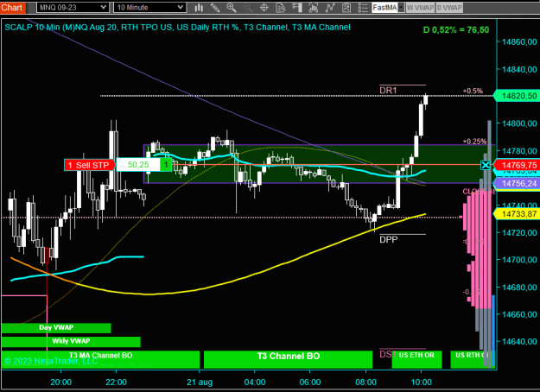
Task: Toggle the W VWAP button
Action: [x=420, y=8]
